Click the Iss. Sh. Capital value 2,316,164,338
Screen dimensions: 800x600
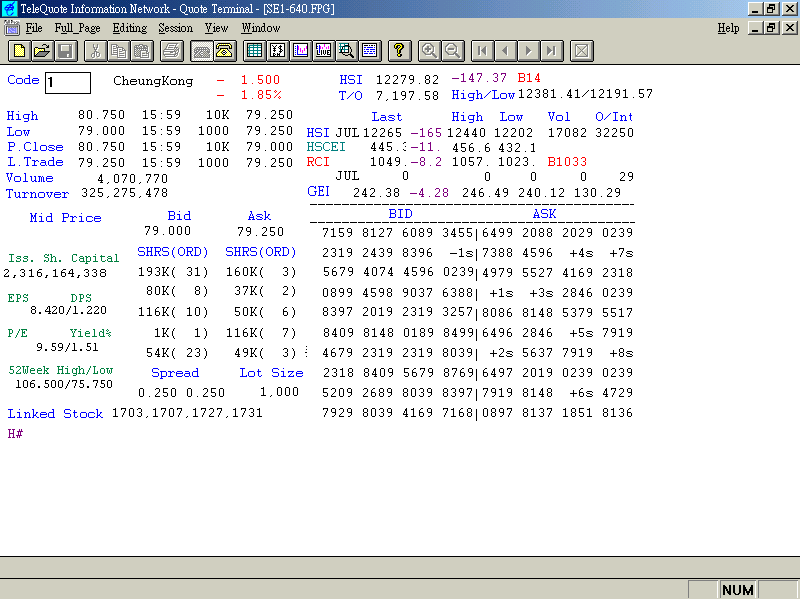click(55, 273)
